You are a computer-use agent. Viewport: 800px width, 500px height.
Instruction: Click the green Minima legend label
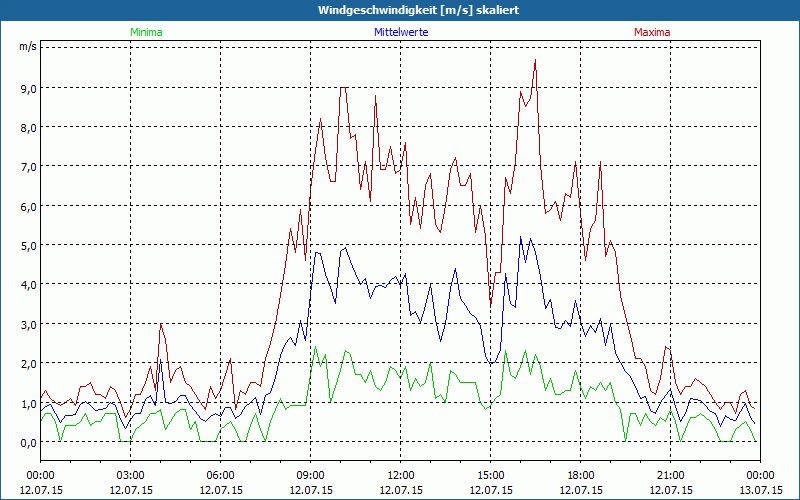(145, 32)
